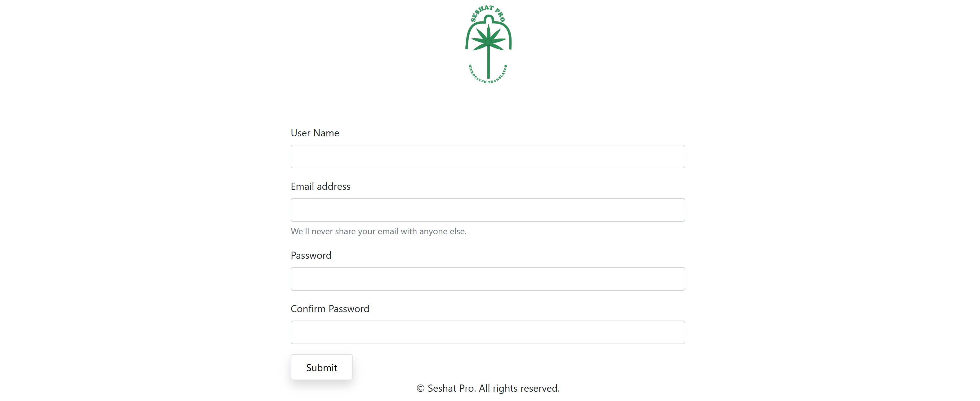Click the "User Name" label
980x401 pixels.
pos(315,133)
